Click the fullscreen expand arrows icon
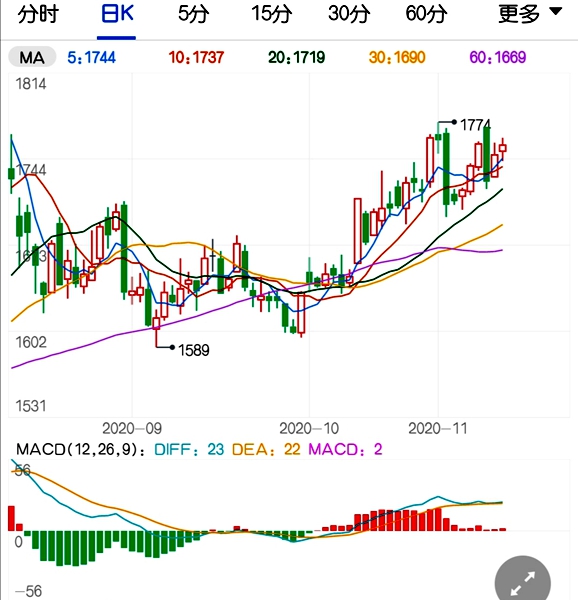 point(523,583)
